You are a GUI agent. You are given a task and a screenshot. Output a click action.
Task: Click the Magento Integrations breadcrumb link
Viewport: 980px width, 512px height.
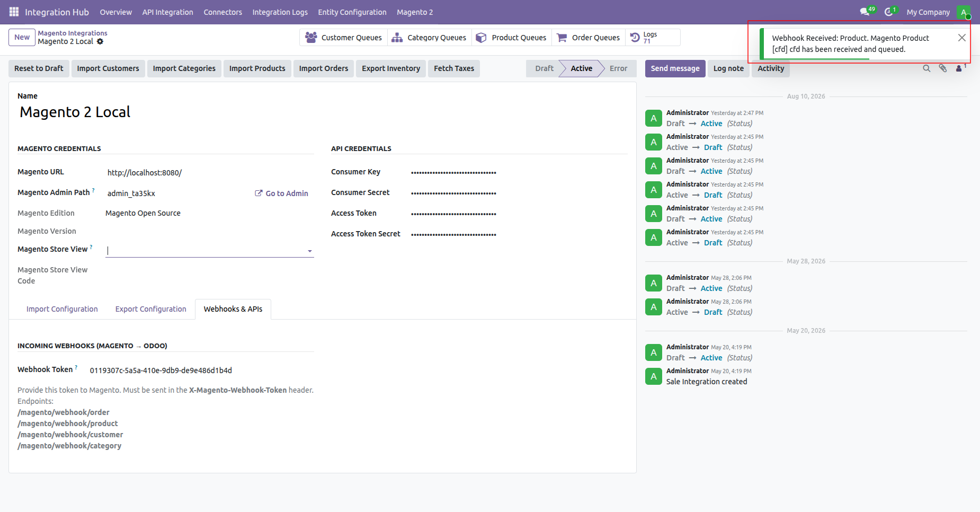pyautogui.click(x=73, y=33)
